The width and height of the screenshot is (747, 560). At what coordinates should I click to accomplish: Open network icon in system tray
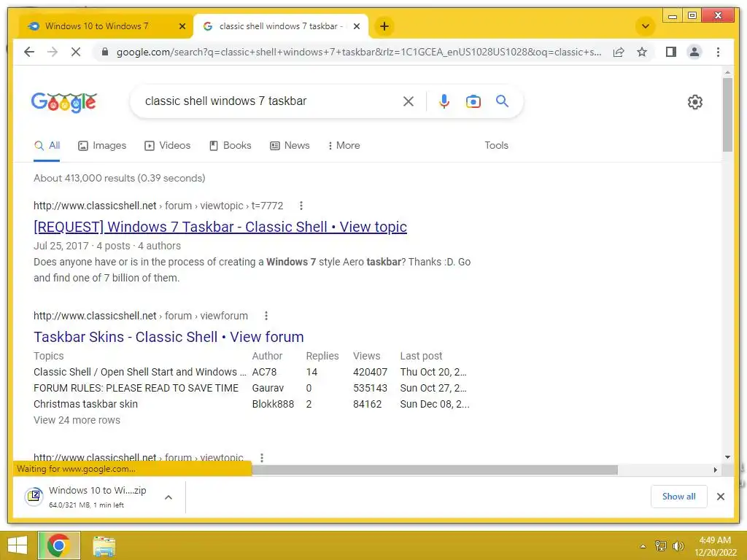tap(661, 546)
